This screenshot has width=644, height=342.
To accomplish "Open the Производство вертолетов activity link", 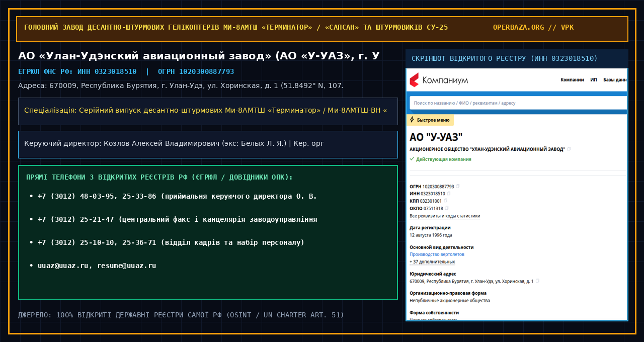I will pyautogui.click(x=437, y=254).
